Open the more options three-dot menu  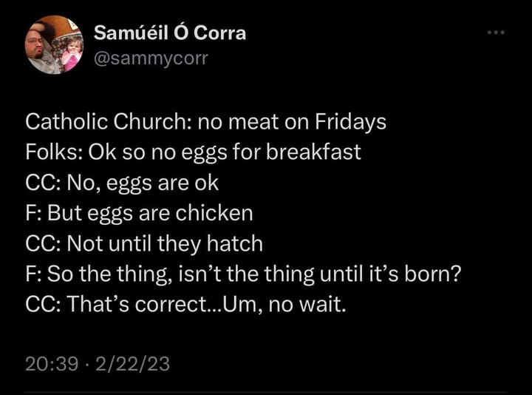[x=497, y=33]
